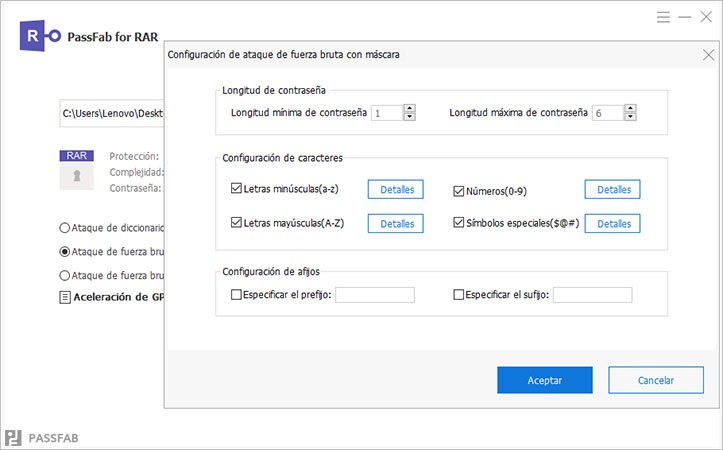
Task: Click the Contraseña label in main window
Action: coord(135,188)
